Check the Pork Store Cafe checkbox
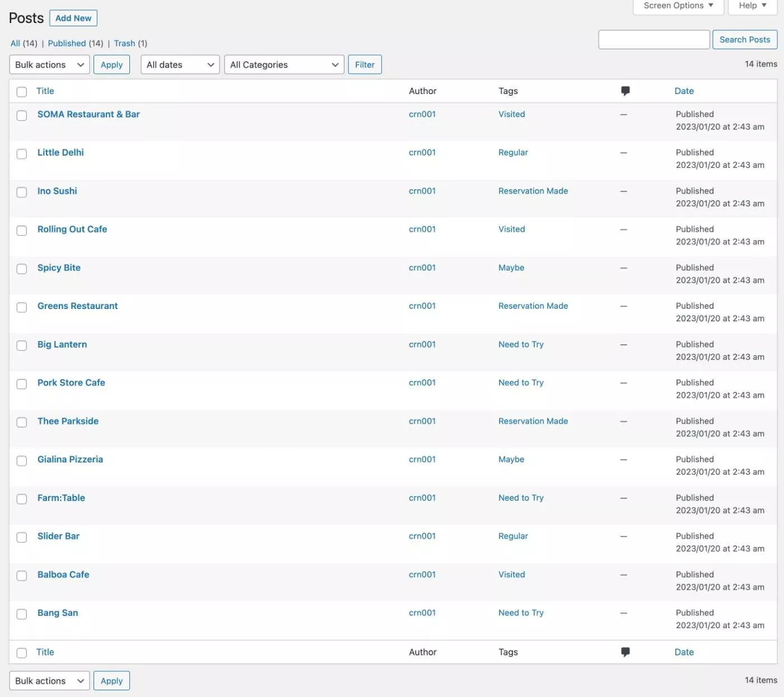The height and width of the screenshot is (697, 784). (22, 384)
